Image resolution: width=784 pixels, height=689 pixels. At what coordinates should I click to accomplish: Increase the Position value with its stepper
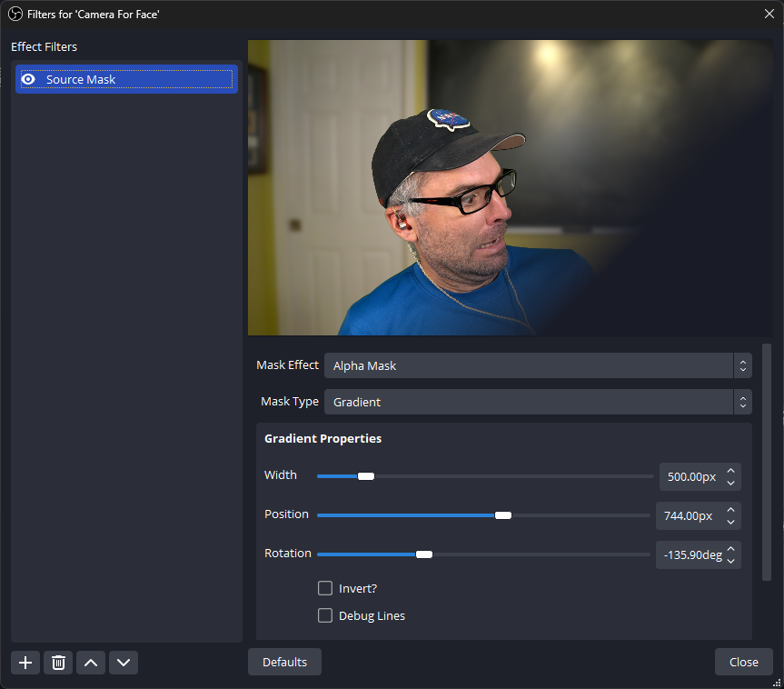[x=731, y=510]
